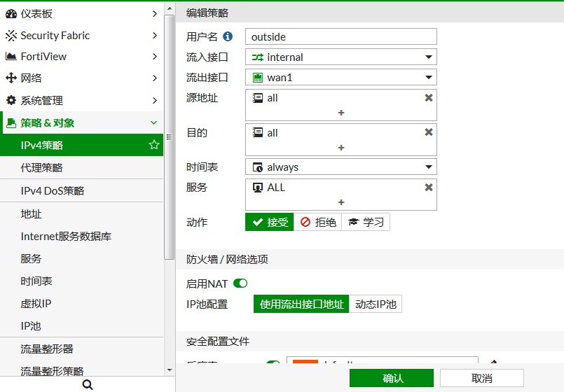Toggle the 启用NAT switch
The image size is (564, 392).
(x=240, y=283)
